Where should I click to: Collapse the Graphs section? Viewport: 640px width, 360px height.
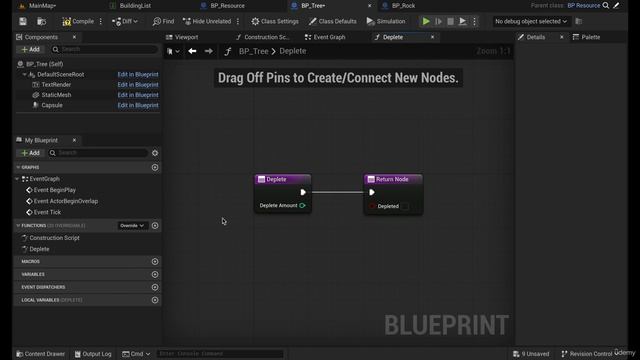pyautogui.click(x=18, y=167)
